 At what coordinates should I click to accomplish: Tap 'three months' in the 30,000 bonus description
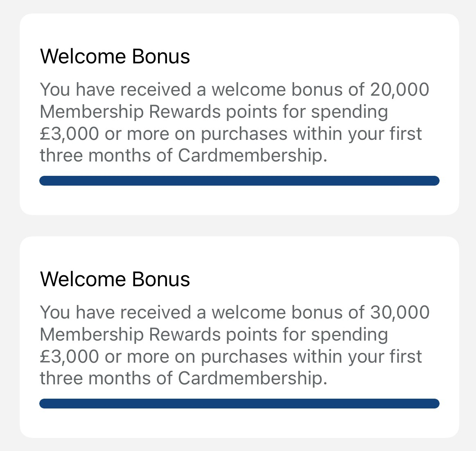click(x=95, y=379)
